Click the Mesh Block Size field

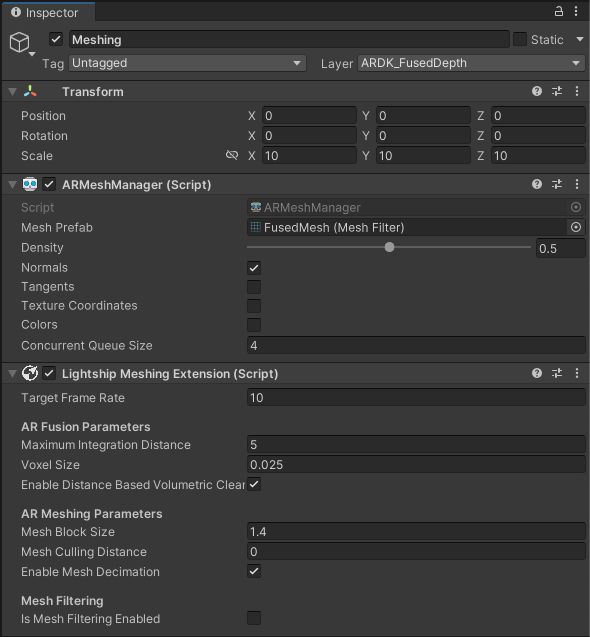(x=416, y=531)
